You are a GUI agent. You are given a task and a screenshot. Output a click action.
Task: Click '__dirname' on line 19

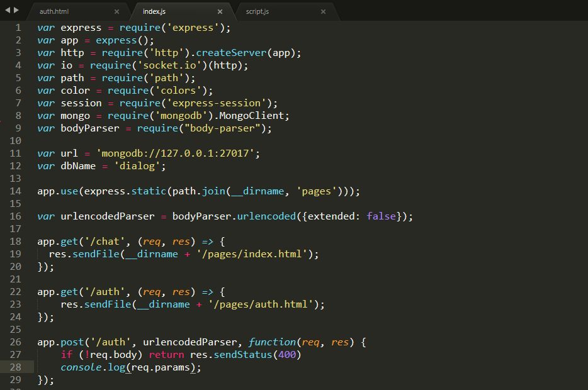click(152, 254)
